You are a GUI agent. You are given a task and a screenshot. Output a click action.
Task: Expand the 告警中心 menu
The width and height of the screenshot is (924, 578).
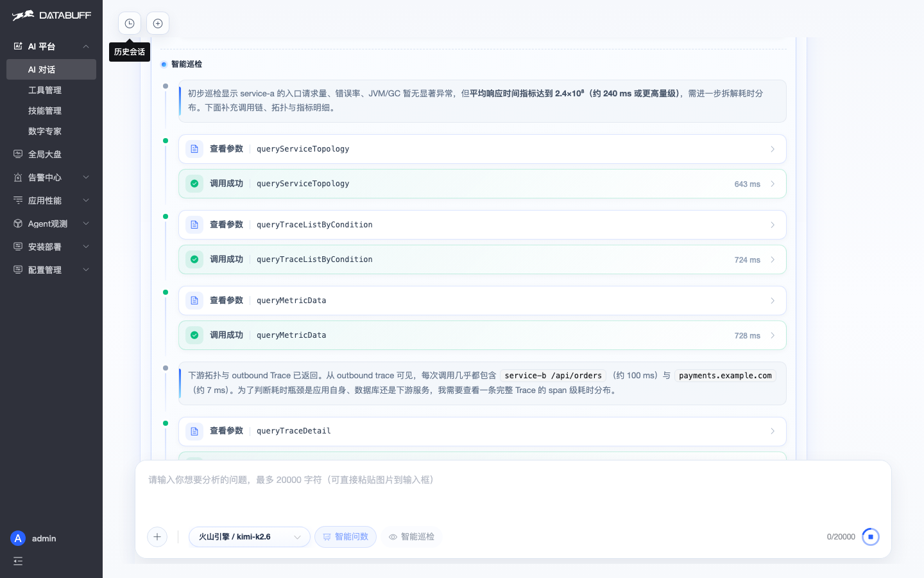coord(51,177)
